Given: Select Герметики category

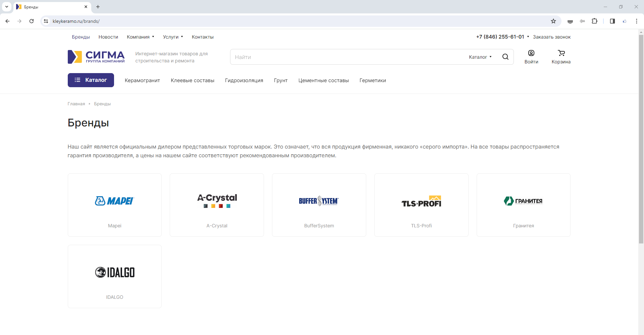Looking at the screenshot, I should tap(373, 80).
